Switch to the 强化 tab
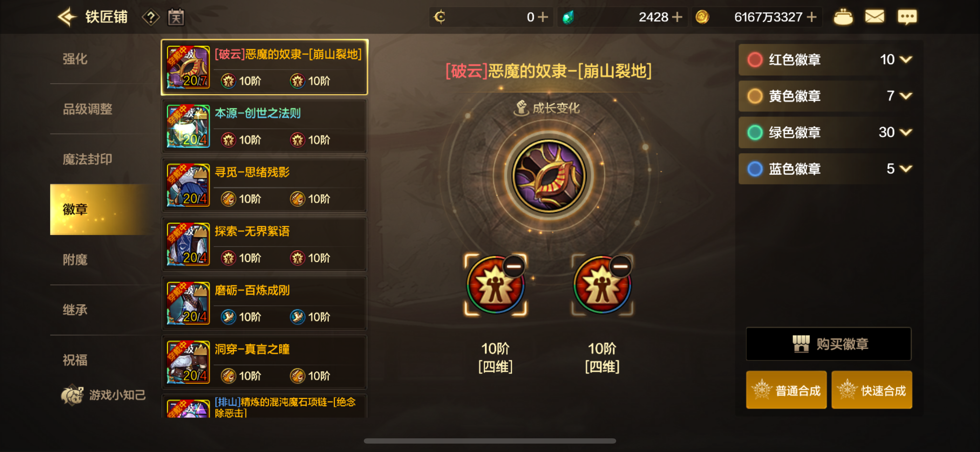Viewport: 980px width, 452px height. (75, 59)
